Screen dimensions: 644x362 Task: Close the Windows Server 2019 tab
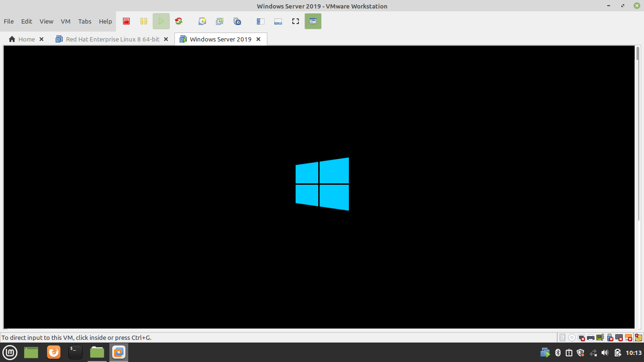tap(258, 39)
